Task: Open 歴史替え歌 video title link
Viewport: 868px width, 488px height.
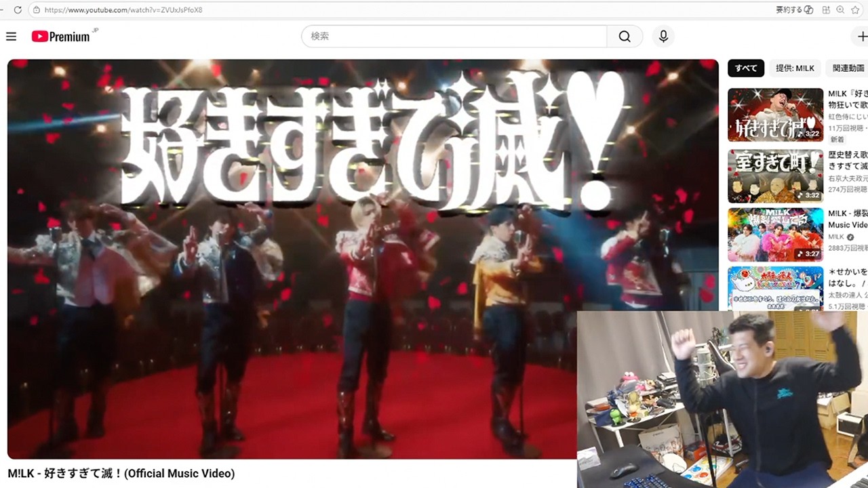Action: (x=848, y=160)
